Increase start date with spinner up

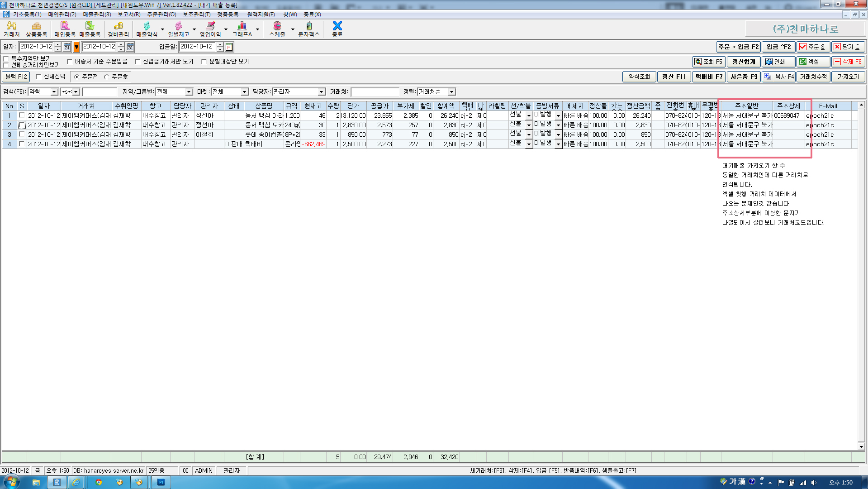(58, 44)
